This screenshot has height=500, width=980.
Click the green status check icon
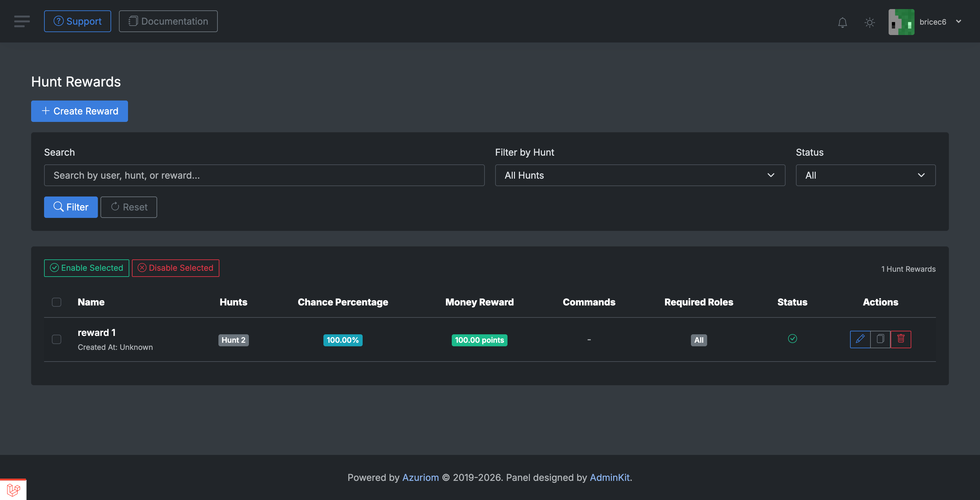point(792,339)
